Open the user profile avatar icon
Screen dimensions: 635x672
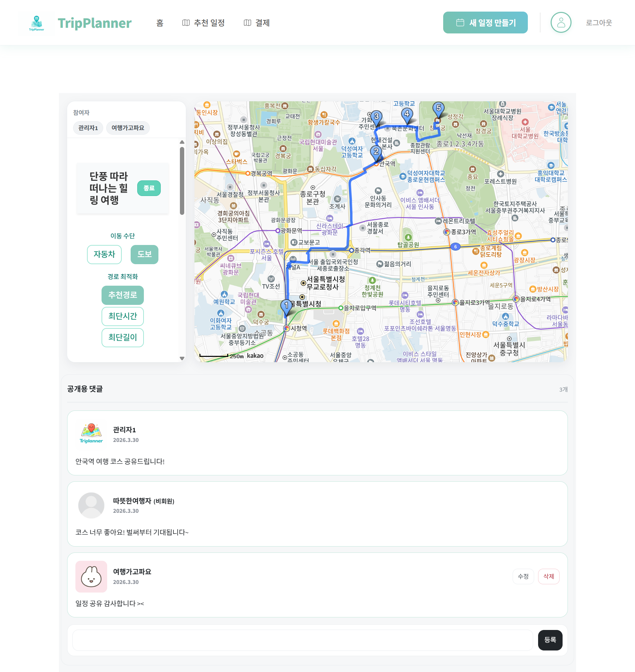[561, 23]
